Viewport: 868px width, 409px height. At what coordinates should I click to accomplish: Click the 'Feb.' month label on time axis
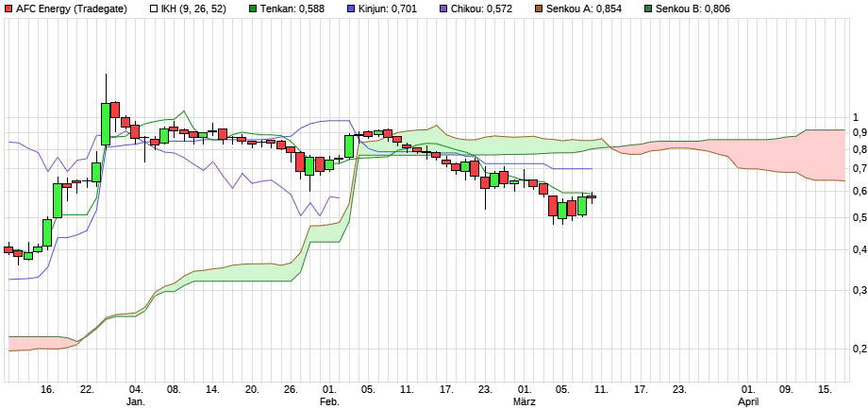(x=330, y=400)
